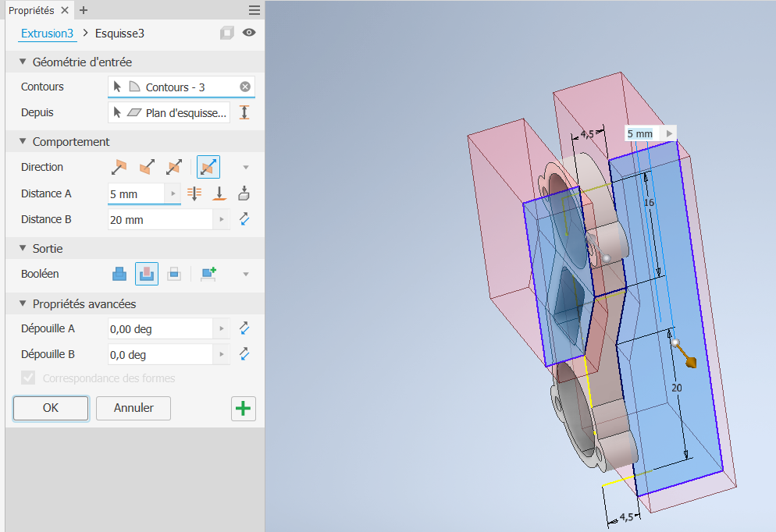Toggle the eye visibility icon for Extrusion3

(249, 33)
